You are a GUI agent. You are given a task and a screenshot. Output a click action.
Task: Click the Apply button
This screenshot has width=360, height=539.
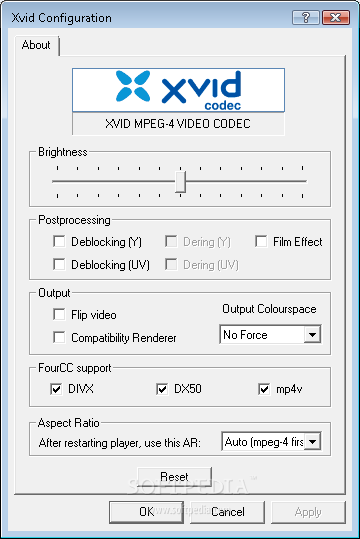tap(308, 512)
